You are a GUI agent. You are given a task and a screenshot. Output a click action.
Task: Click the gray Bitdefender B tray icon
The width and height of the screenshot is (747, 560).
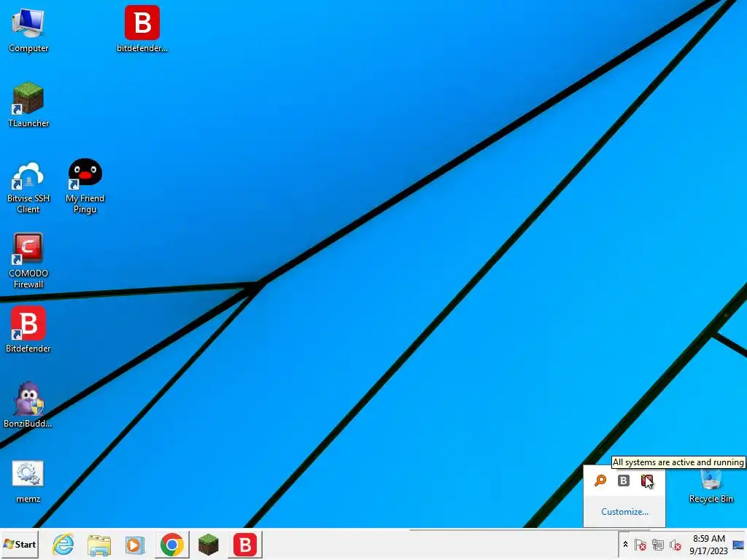pos(623,481)
